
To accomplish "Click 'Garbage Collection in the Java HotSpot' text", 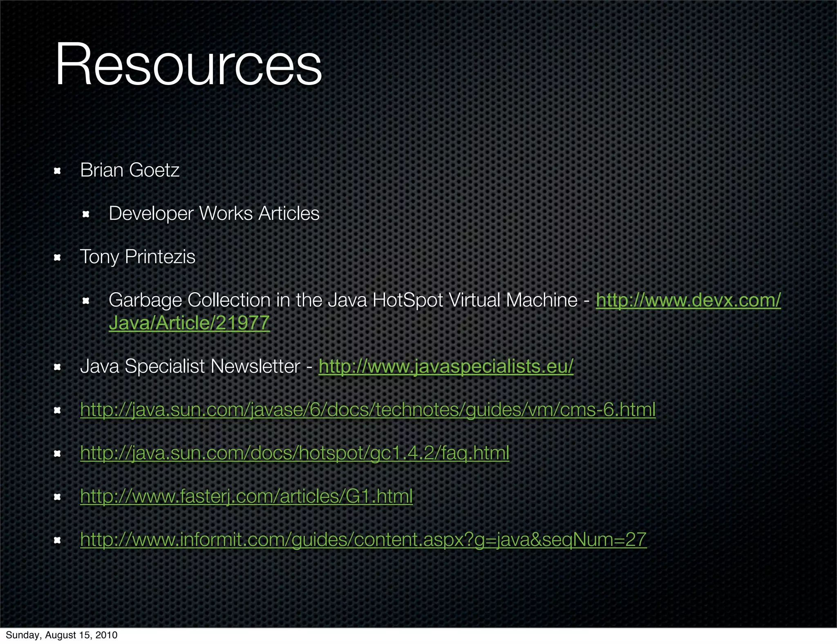I will (x=276, y=300).
